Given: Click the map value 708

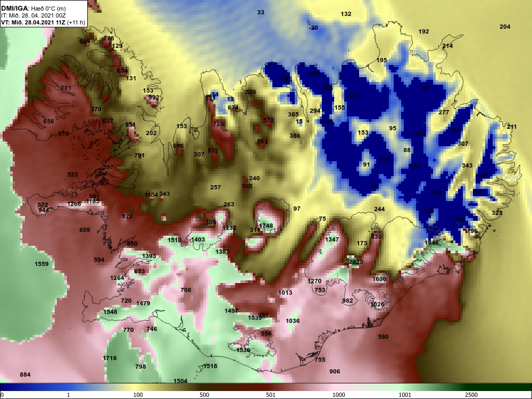Looking at the screenshot, I should tap(186, 290).
